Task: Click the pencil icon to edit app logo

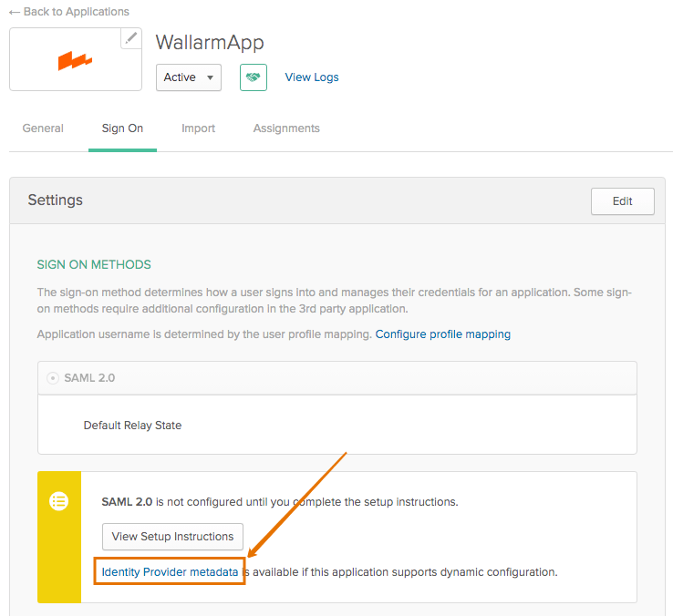Action: pyautogui.click(x=131, y=38)
